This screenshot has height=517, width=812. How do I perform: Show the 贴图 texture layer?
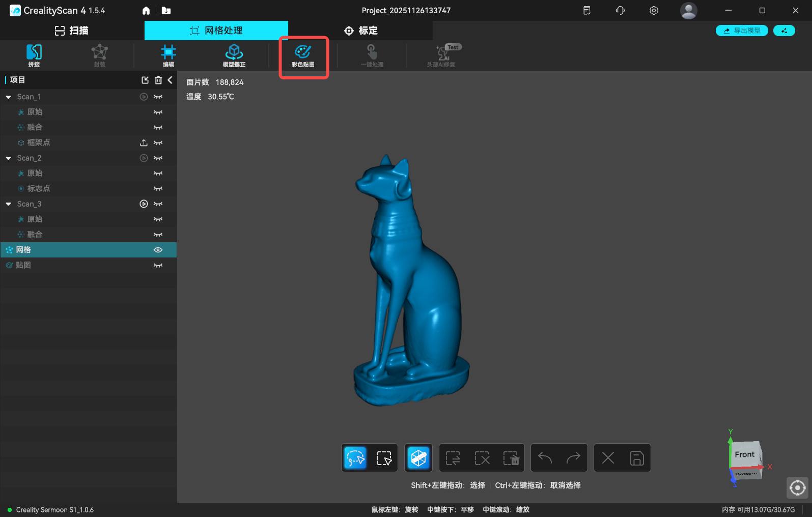click(158, 265)
